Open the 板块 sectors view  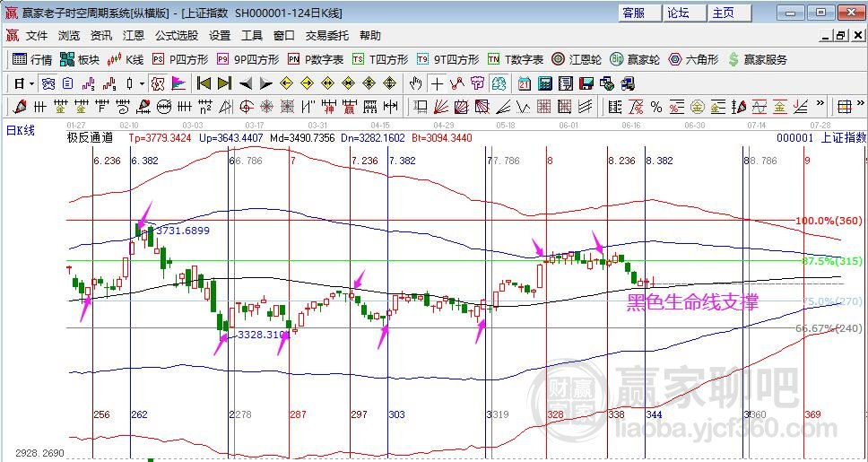pos(80,59)
